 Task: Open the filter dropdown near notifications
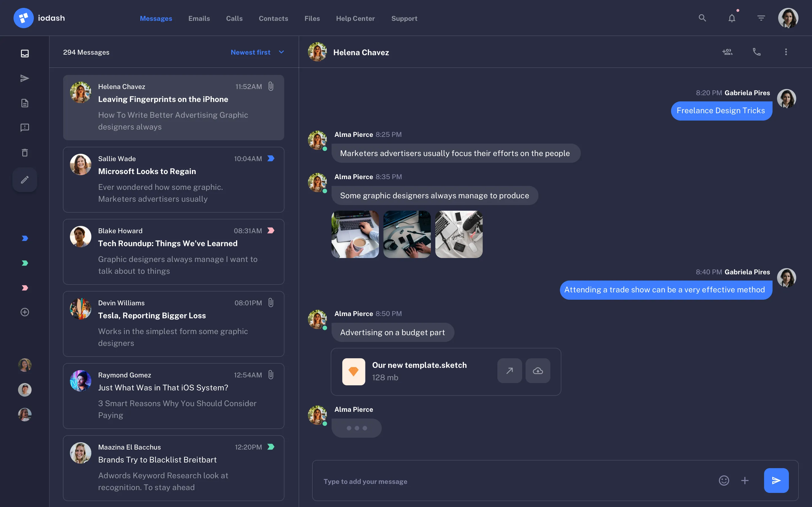coord(761,18)
